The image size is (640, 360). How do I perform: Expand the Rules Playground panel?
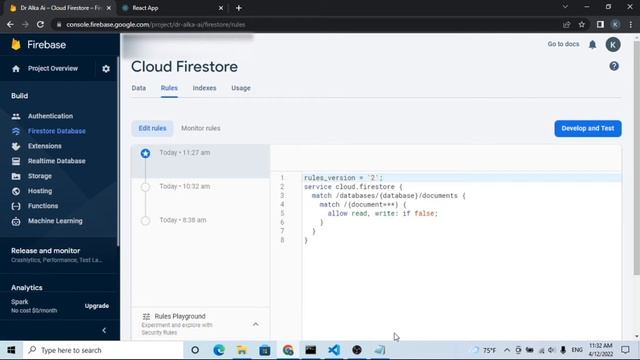pyautogui.click(x=256, y=324)
